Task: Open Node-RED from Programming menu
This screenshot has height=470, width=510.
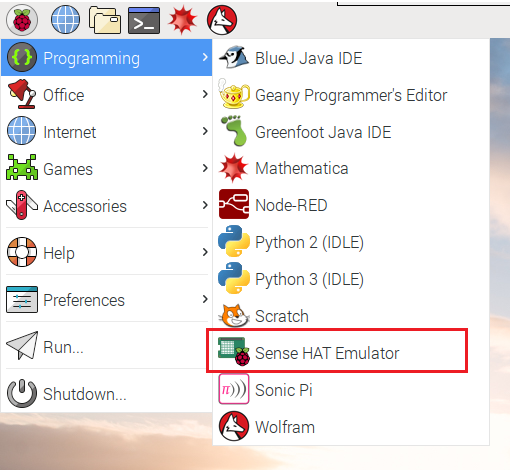Action: click(351, 205)
